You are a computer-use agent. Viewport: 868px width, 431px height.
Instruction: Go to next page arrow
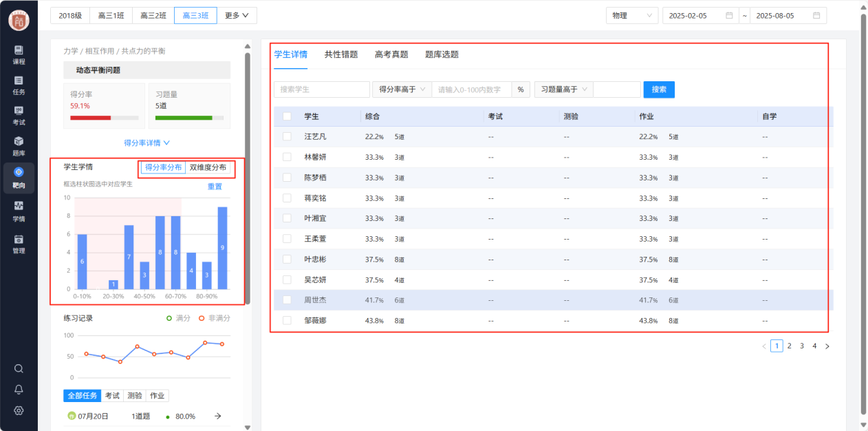pos(827,346)
